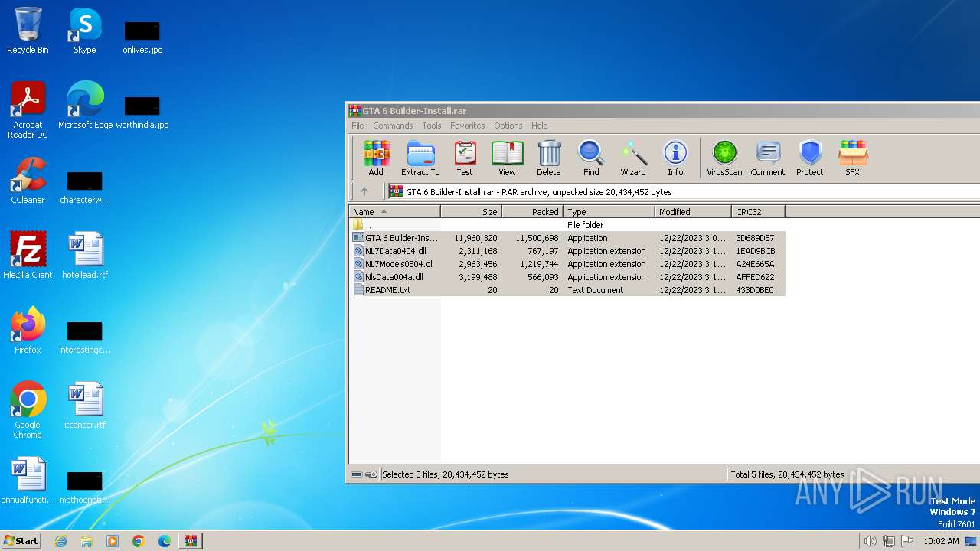Select NL7Data0404.dll in the list

coord(567,251)
